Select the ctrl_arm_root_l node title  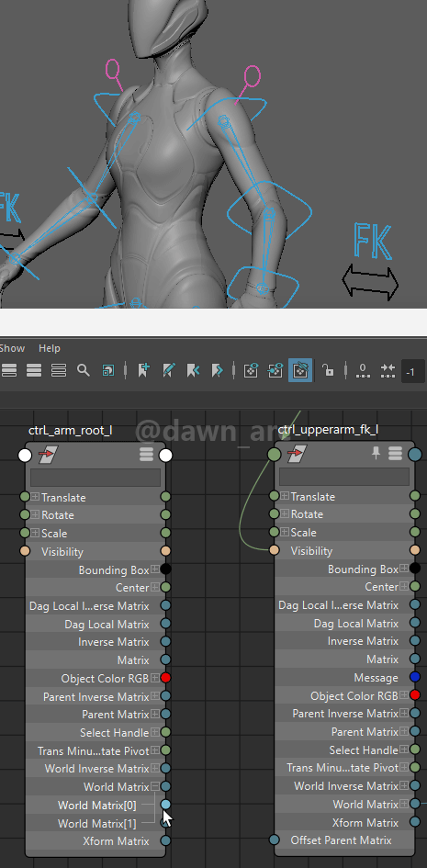click(70, 430)
